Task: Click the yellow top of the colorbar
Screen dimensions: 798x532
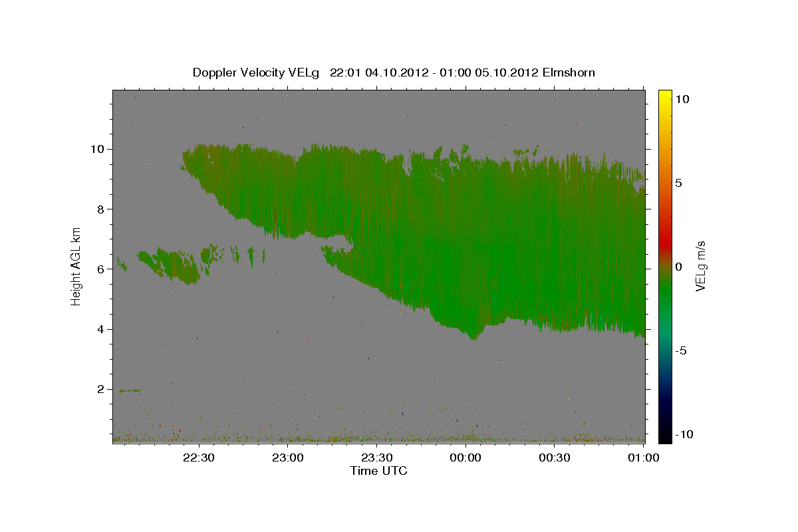Action: point(664,96)
